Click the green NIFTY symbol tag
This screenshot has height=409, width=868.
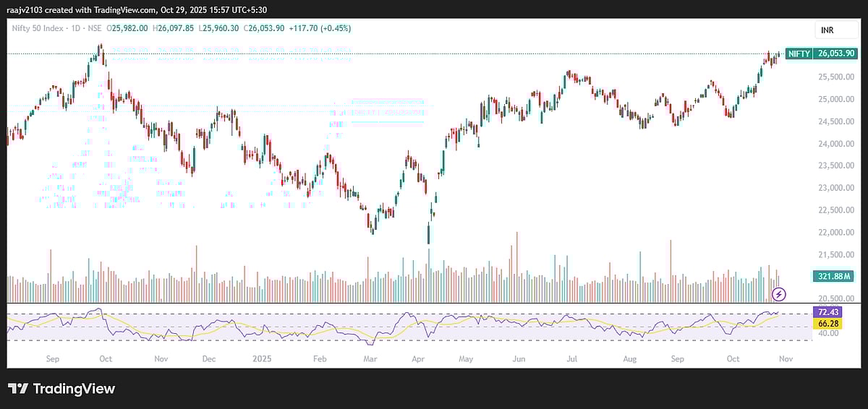[799, 53]
